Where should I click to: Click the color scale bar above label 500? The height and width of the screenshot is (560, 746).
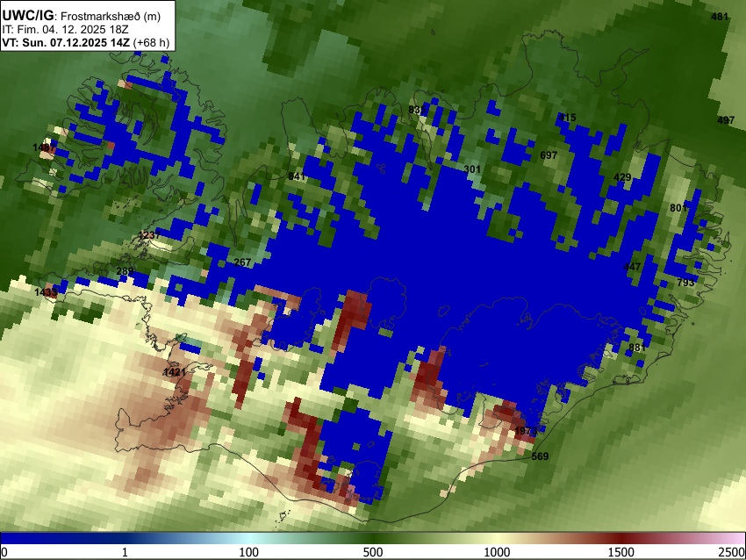372,538
